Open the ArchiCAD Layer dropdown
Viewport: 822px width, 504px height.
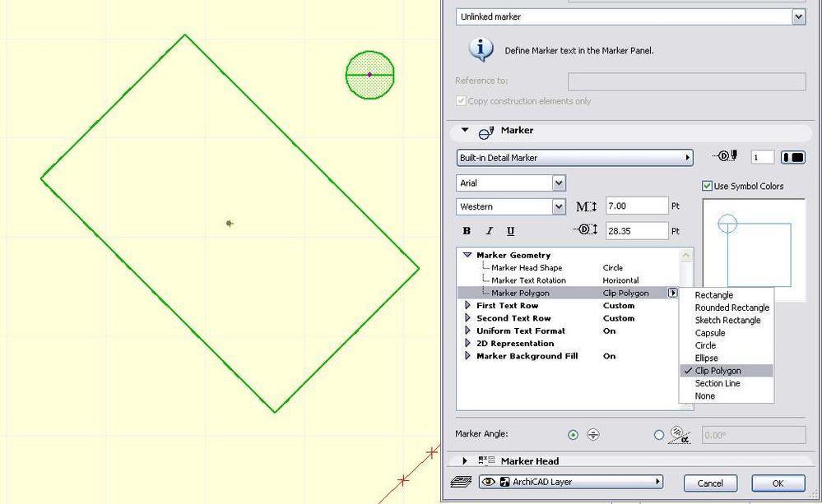click(x=571, y=482)
